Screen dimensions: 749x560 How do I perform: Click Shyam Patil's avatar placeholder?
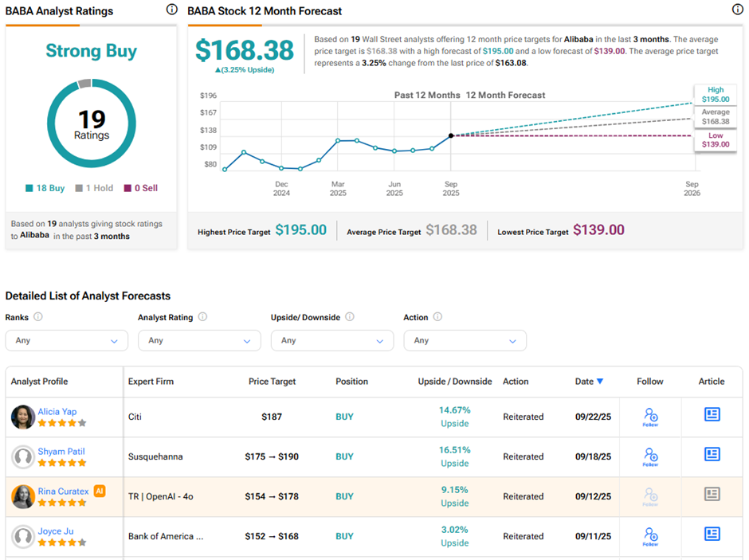click(x=23, y=457)
